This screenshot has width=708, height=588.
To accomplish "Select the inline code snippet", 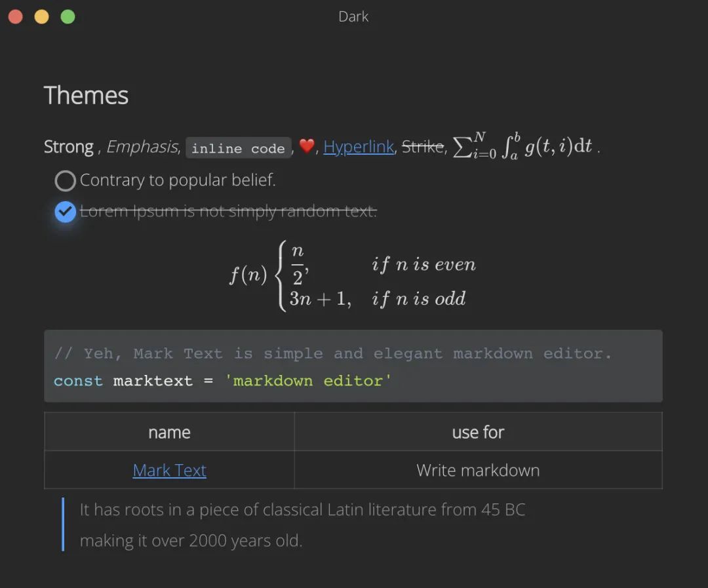I will pyautogui.click(x=239, y=147).
